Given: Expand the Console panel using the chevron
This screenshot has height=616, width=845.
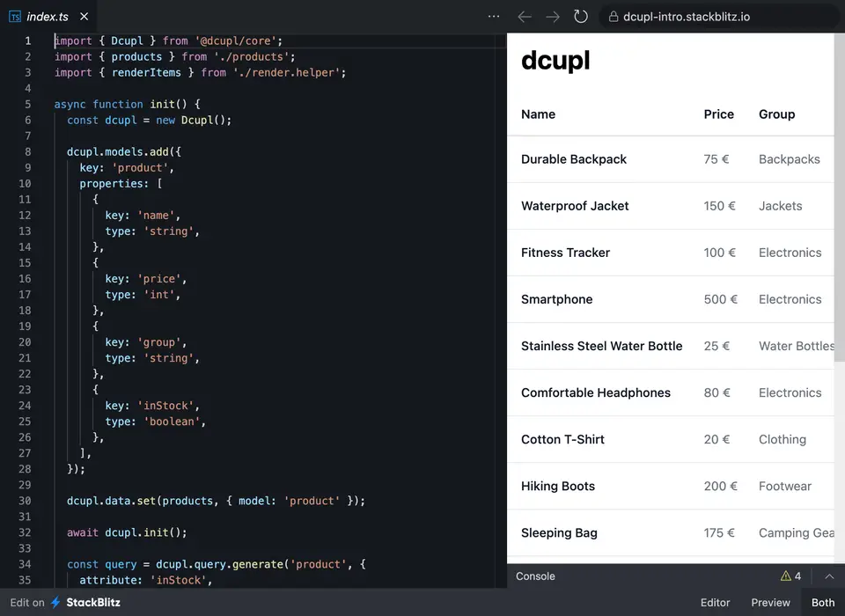Looking at the screenshot, I should pos(828,576).
